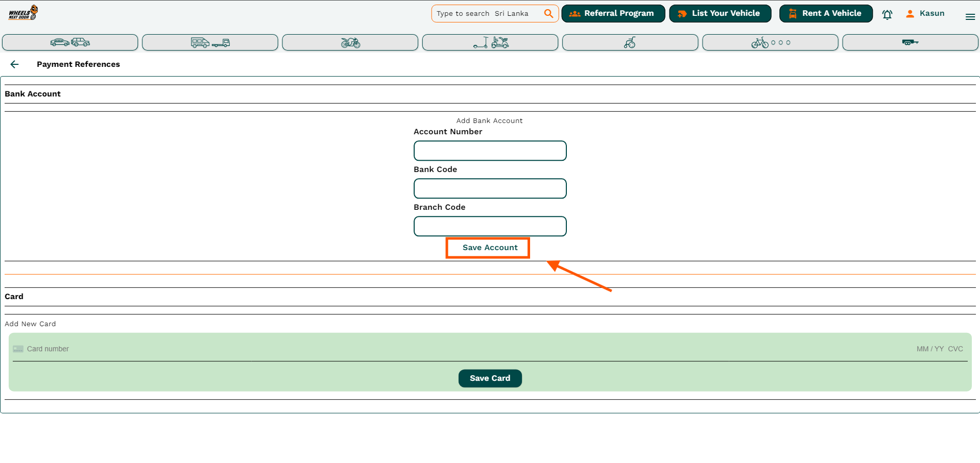Open the notifications bell
The height and width of the screenshot is (463, 980).
point(887,14)
